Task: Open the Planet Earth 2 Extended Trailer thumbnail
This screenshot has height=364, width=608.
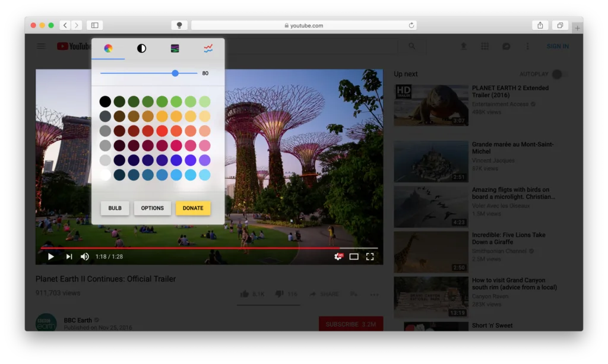Action: point(431,105)
